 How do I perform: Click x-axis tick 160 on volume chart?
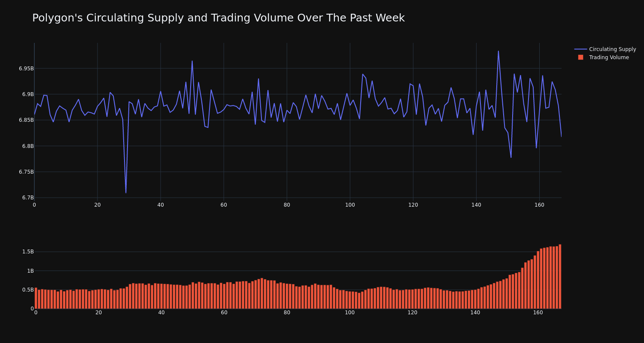(x=538, y=313)
